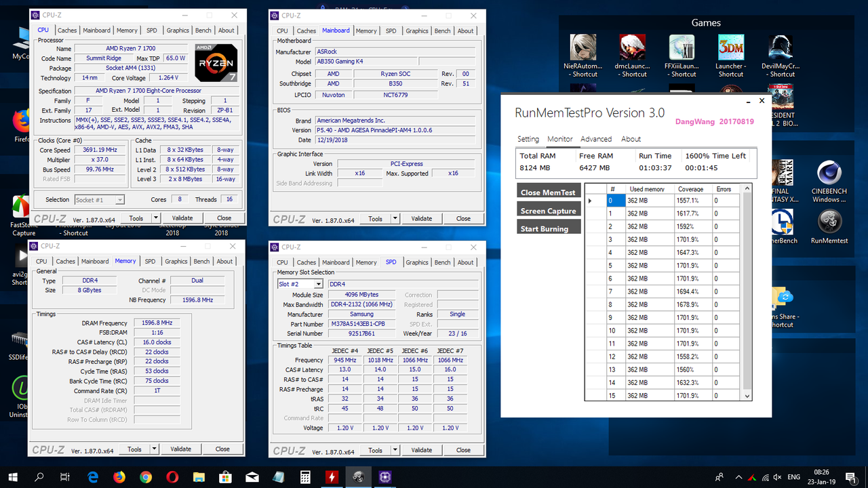Open NieR Automata shortcut on desktop

[x=583, y=47]
